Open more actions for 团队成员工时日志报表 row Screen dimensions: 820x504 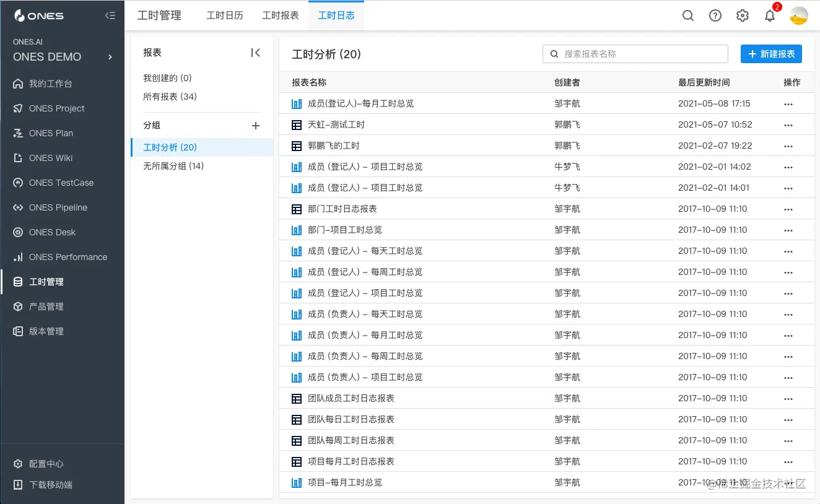click(x=788, y=399)
